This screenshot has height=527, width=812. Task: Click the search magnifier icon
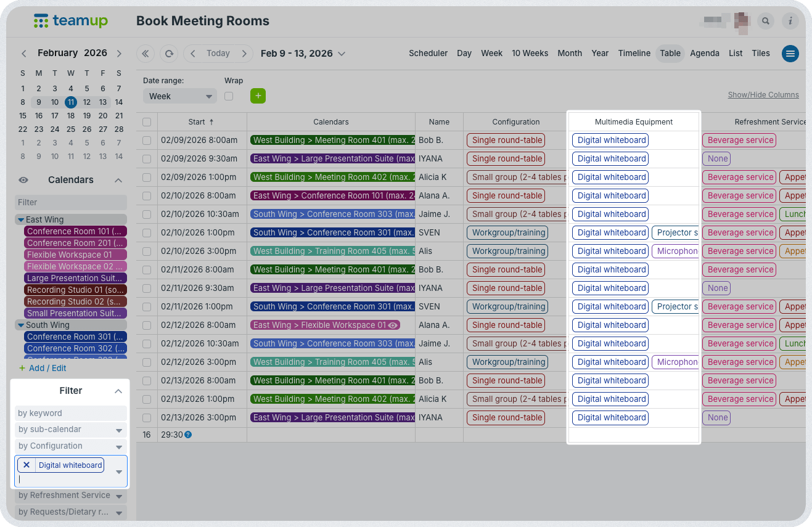click(766, 21)
